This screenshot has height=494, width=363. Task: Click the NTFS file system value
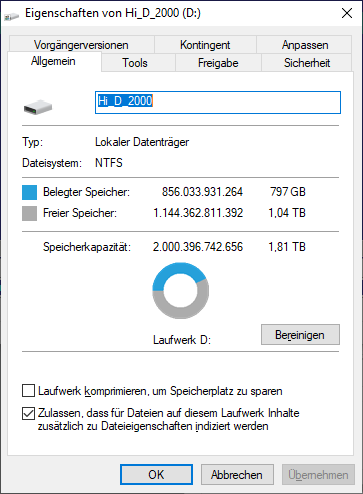(x=109, y=163)
